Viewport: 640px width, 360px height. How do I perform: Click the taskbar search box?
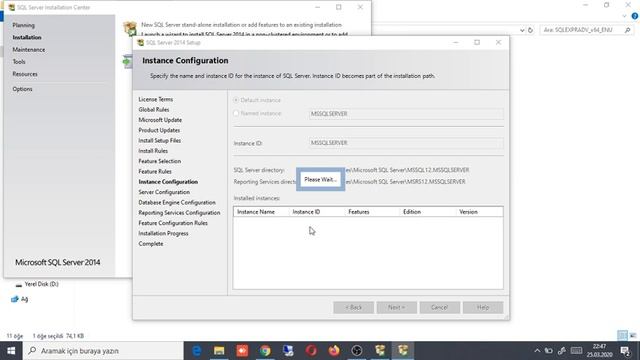tap(103, 351)
